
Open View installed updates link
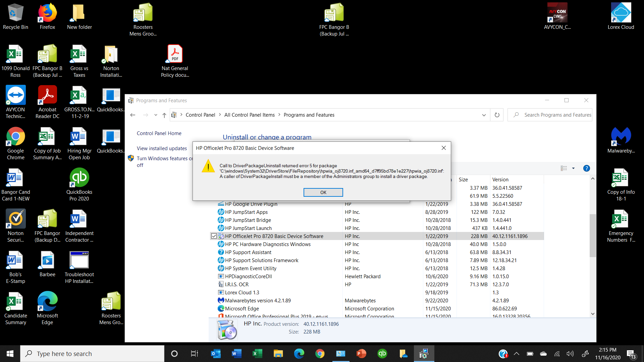pyautogui.click(x=162, y=148)
